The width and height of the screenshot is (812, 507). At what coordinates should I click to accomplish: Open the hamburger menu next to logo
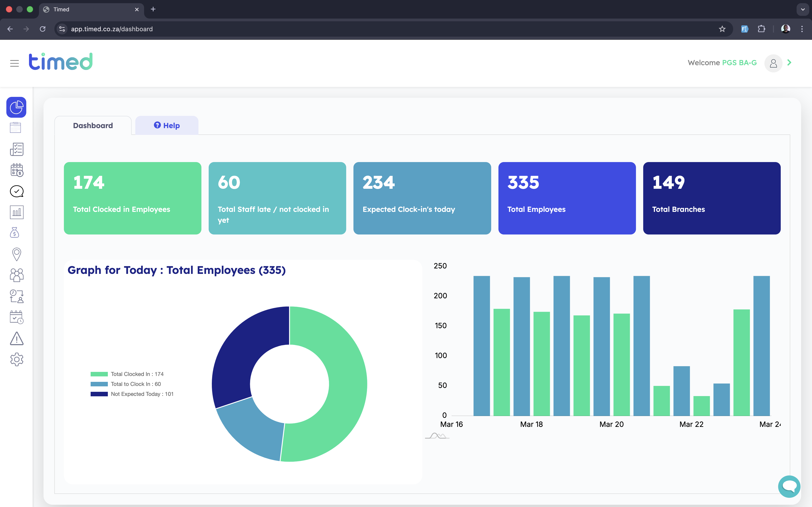click(14, 63)
